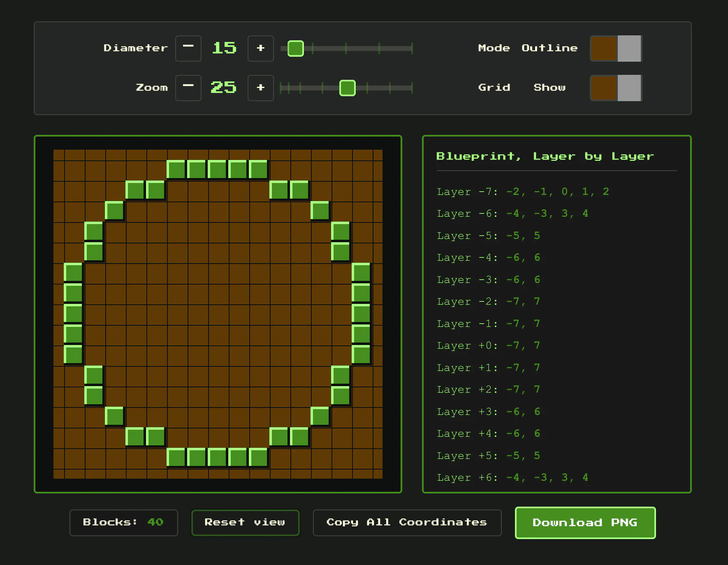Click the Blueprint, Layer by Layer heading
The width and height of the screenshot is (728, 565).
[545, 157]
